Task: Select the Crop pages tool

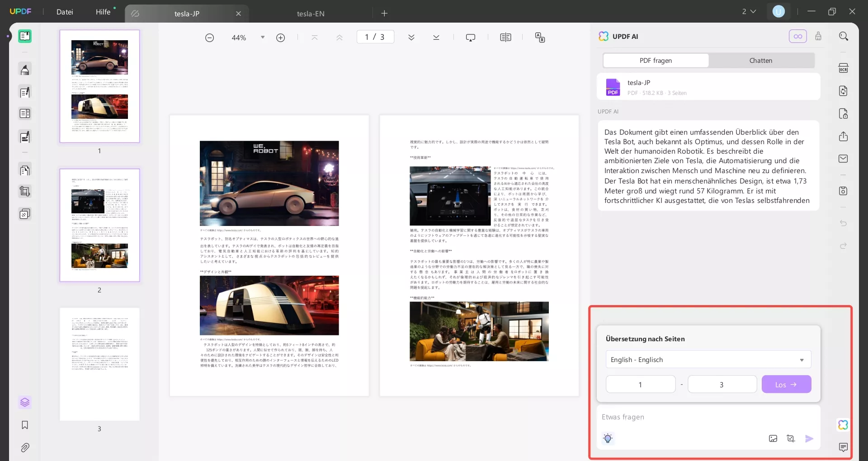Action: (25, 191)
